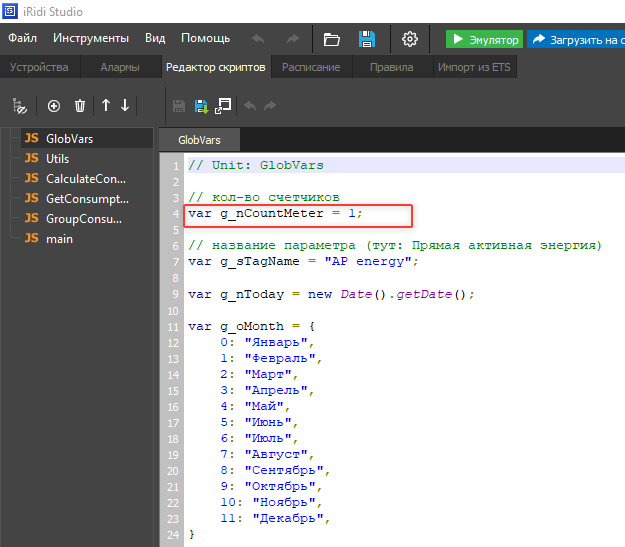Click the save project floppy icon

(x=367, y=39)
